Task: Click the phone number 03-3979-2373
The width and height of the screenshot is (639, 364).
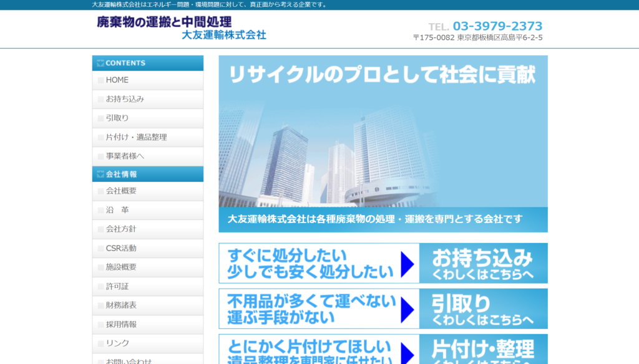Action: tap(497, 26)
